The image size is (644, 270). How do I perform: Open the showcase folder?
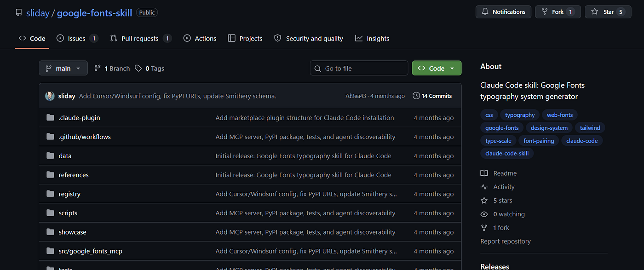tap(72, 232)
